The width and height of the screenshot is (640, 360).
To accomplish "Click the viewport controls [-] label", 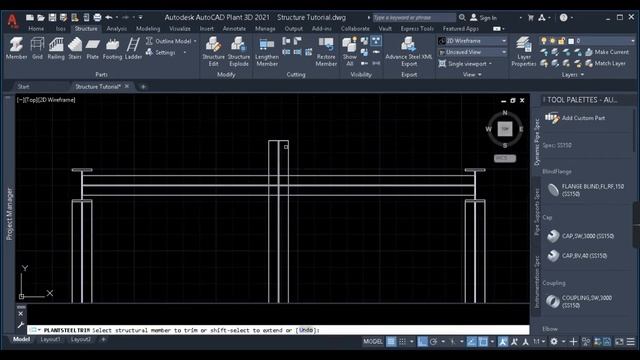I will 20,100.
